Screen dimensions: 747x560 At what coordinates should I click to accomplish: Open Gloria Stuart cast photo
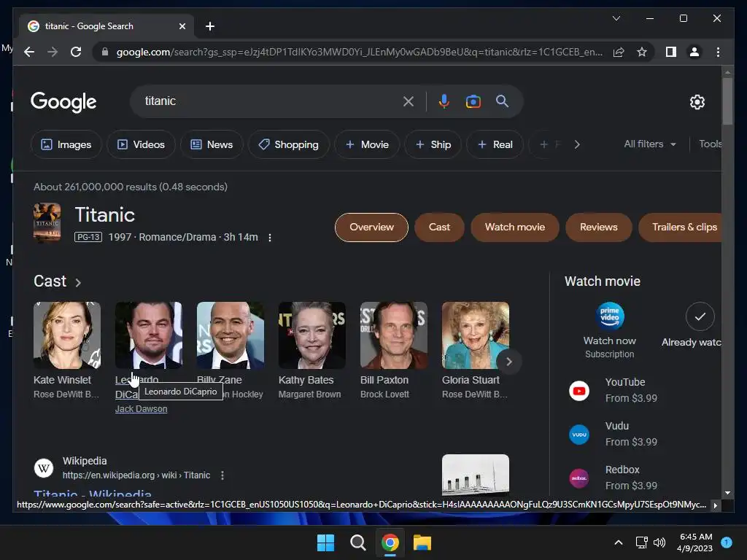click(x=476, y=335)
